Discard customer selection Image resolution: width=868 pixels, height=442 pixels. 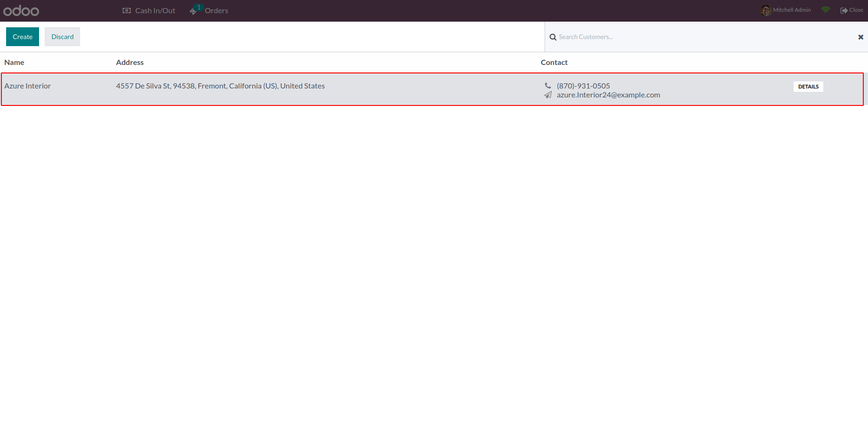[63, 37]
